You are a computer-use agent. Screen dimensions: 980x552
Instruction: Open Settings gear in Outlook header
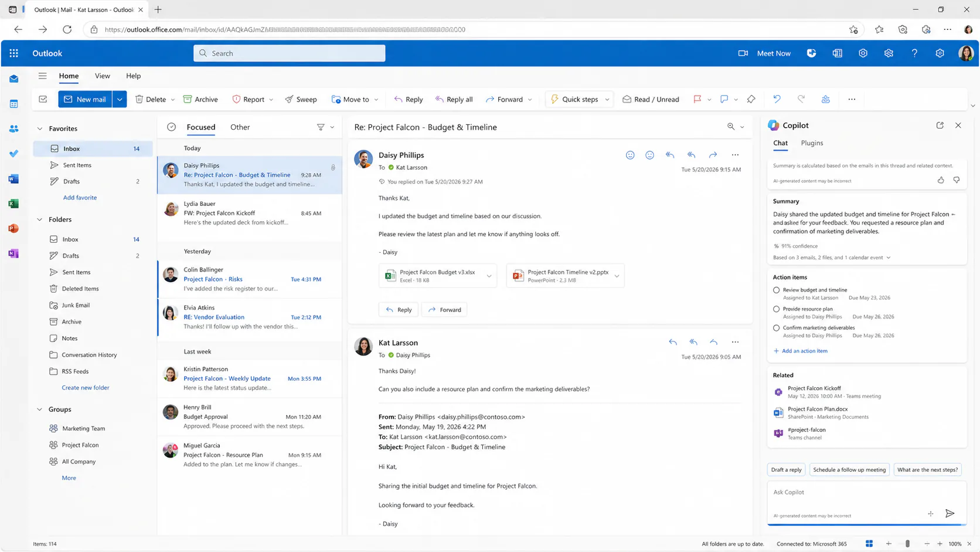(940, 53)
